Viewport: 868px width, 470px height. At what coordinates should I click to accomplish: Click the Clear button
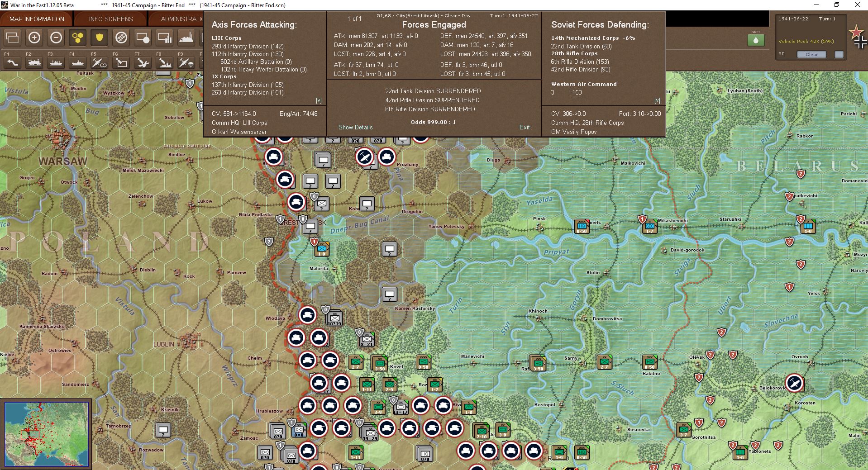pos(811,54)
